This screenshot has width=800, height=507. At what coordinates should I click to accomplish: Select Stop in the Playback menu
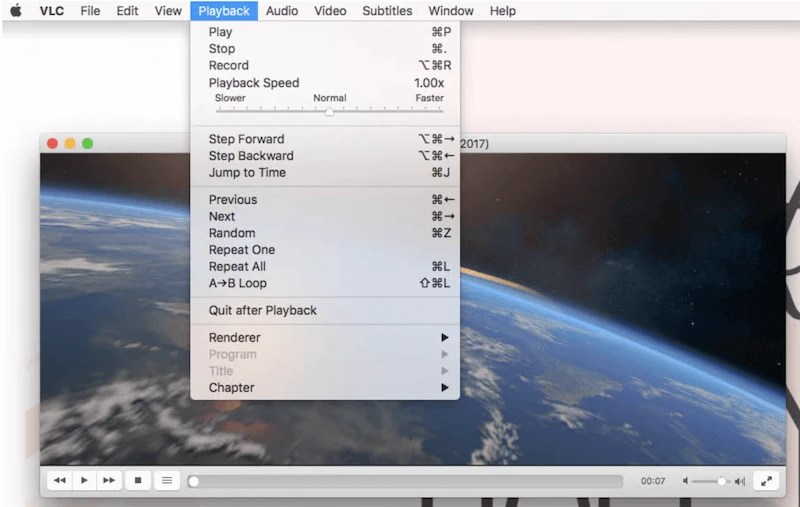(325, 48)
